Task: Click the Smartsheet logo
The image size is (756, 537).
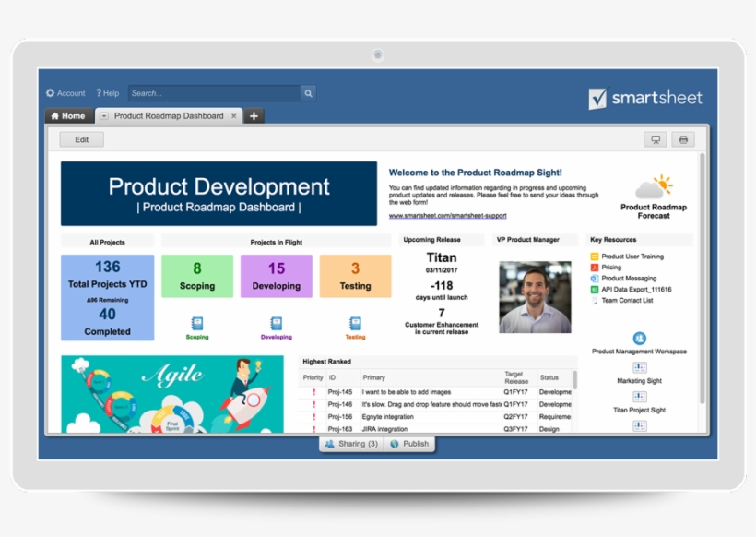Action: (645, 98)
